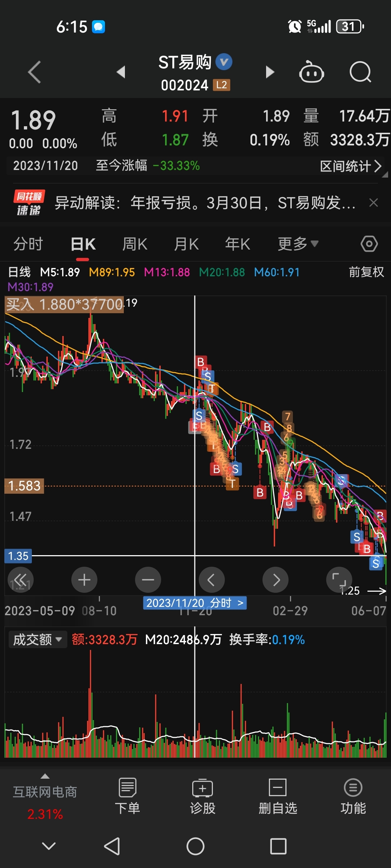The height and width of the screenshot is (868, 391).
Task: Jump to earliest data with double-left arrow
Action: pyautogui.click(x=21, y=580)
